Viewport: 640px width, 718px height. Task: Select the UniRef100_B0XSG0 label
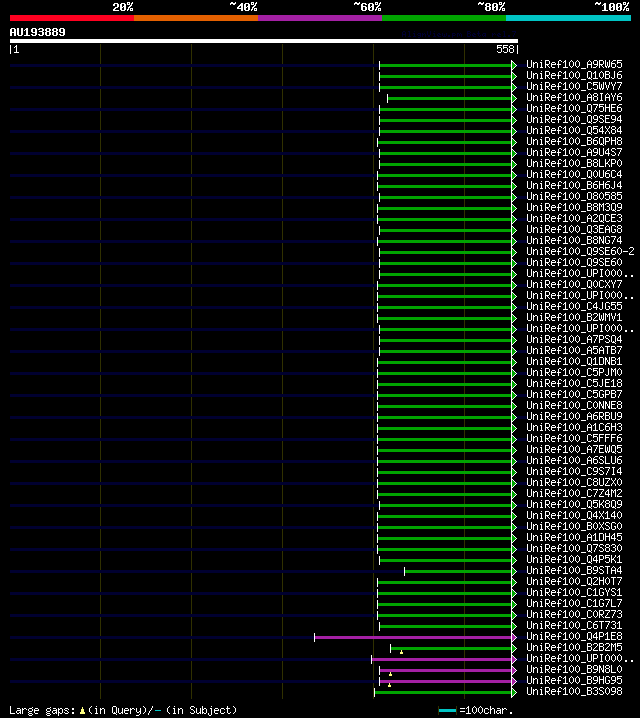point(574,526)
